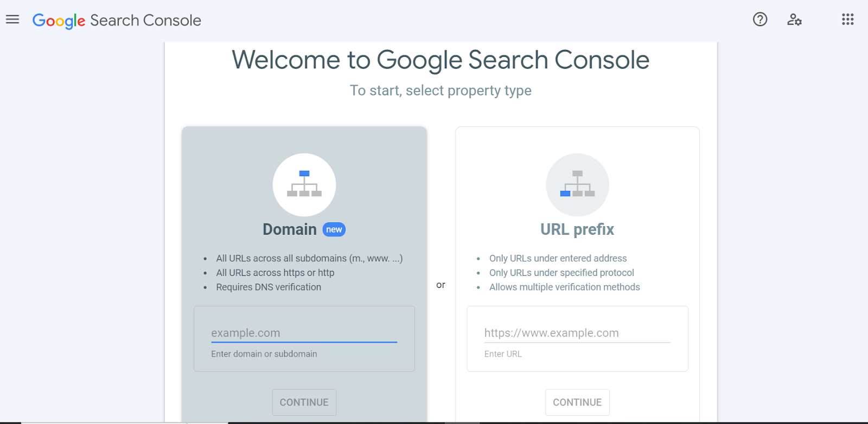Click the Domain sitemap hierarchy icon
This screenshot has height=424, width=868.
(304, 185)
